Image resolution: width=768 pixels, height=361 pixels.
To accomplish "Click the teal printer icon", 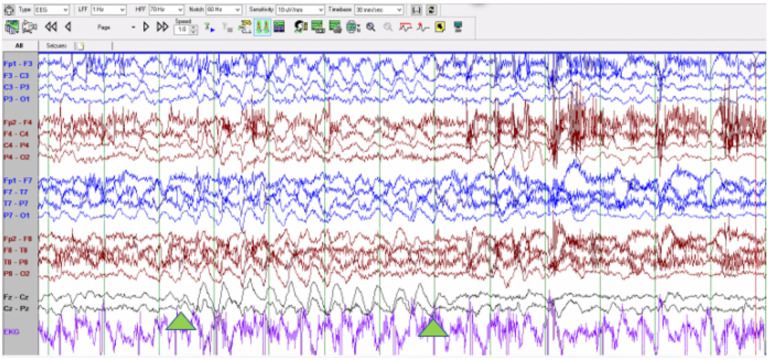I will point(353,27).
